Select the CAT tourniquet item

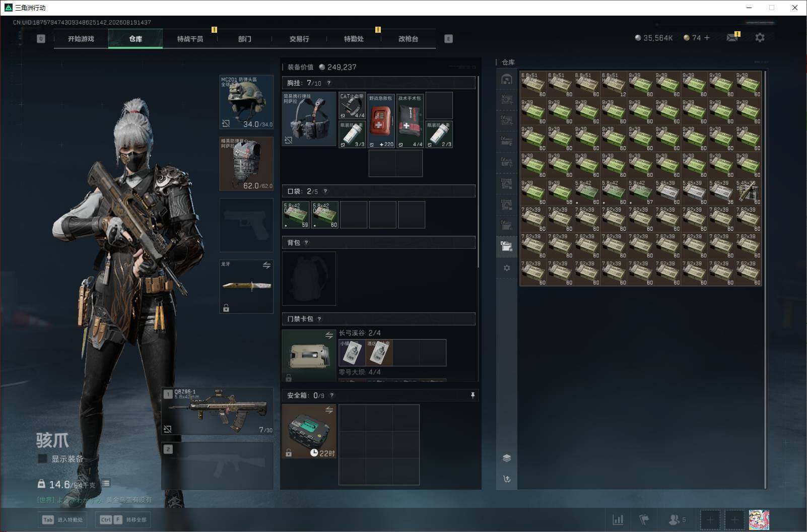pos(352,106)
